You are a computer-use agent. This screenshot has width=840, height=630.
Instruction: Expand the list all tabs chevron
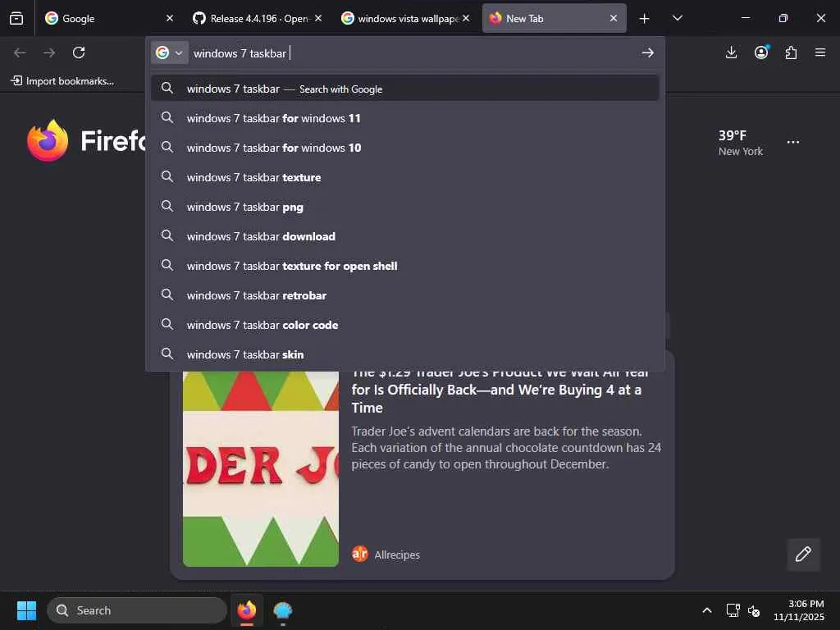coord(677,18)
